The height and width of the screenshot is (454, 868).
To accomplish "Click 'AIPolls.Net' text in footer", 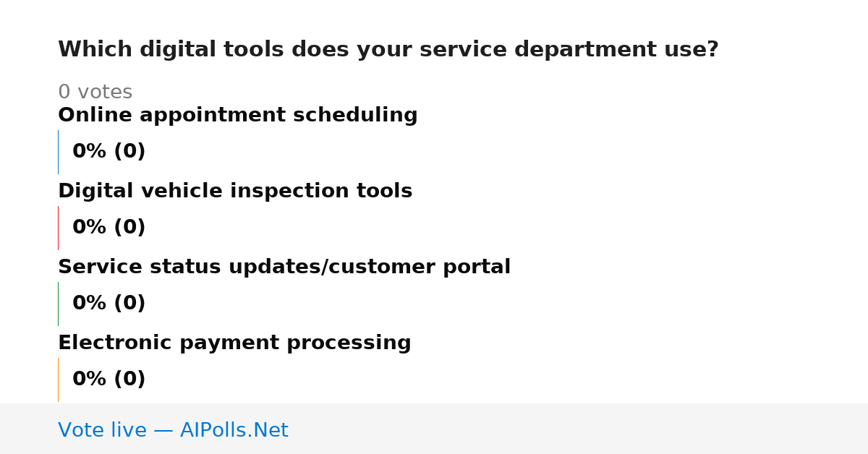I will pos(234,430).
